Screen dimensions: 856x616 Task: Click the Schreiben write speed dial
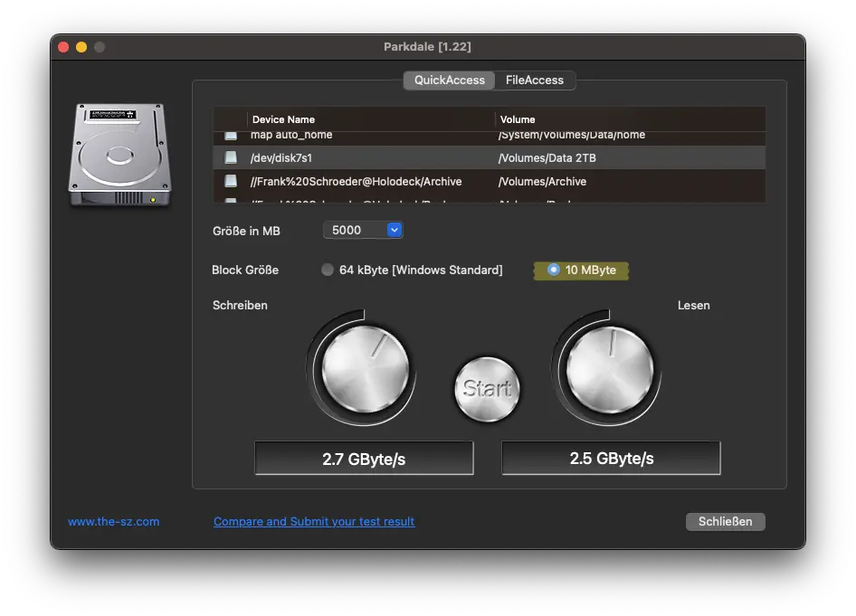coord(366,368)
